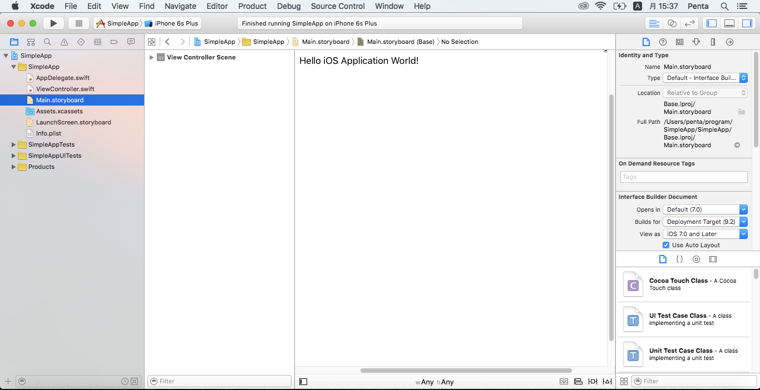
Task: Open the Issue navigator warning icon
Action: [64, 42]
